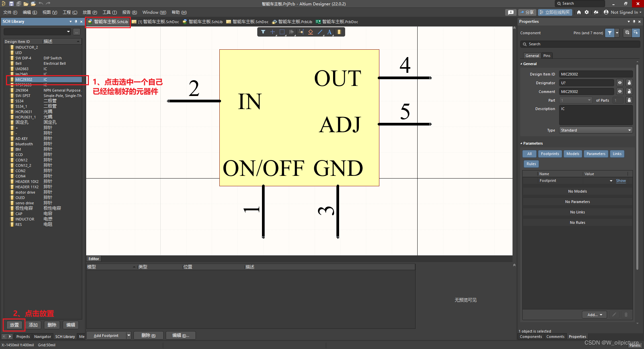Select the move objects cross tool
The height and width of the screenshot is (349, 644).
point(273,32)
